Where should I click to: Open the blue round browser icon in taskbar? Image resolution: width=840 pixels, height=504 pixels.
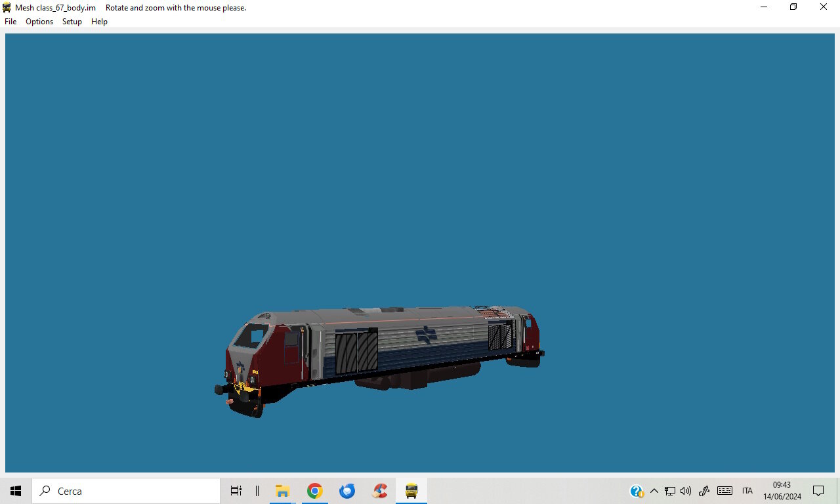click(x=347, y=491)
